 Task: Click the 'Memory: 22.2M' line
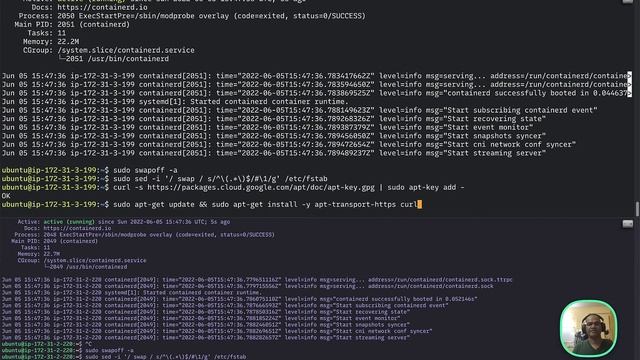[x=51, y=42]
